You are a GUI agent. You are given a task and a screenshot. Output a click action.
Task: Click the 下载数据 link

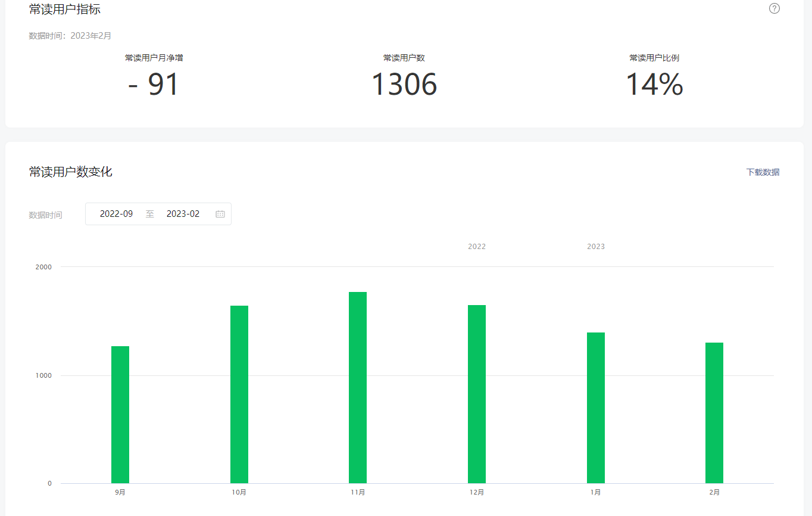click(763, 172)
